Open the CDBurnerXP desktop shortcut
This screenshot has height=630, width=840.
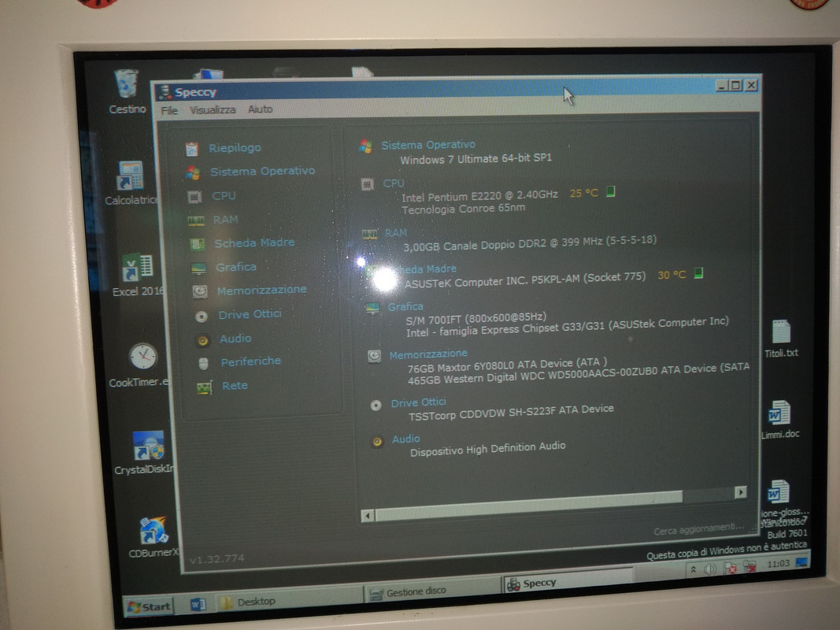point(154,537)
